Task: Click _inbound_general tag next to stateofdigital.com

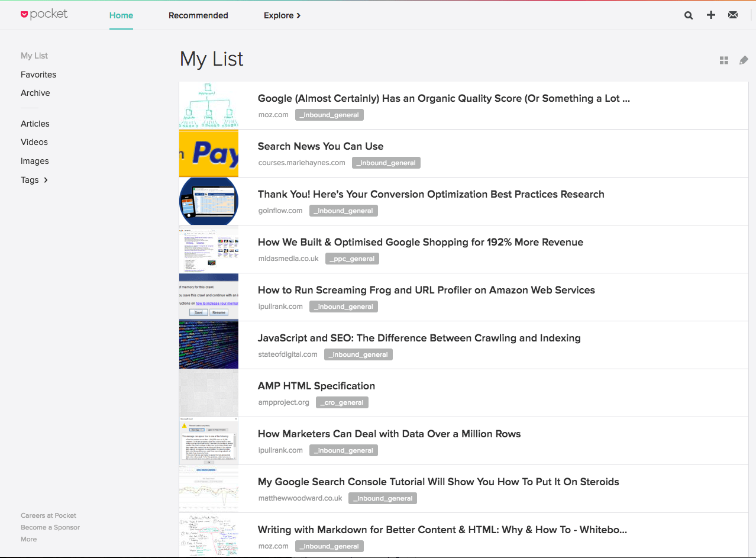Action: click(358, 354)
